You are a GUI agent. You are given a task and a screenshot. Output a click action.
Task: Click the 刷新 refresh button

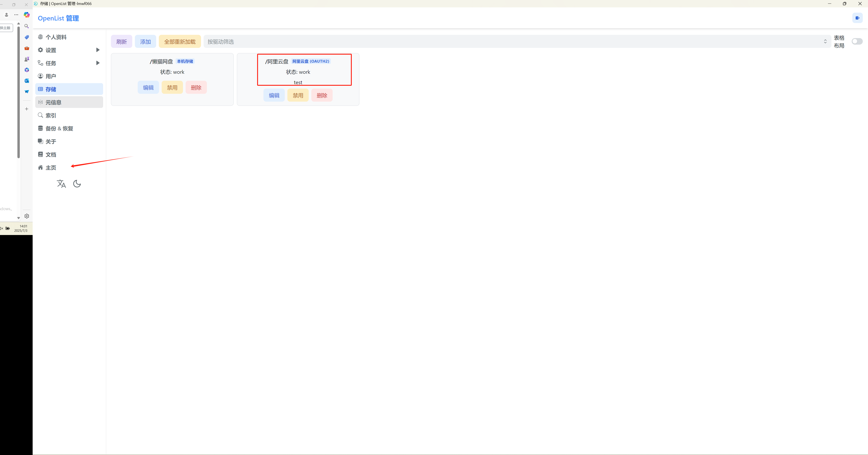[x=122, y=42]
